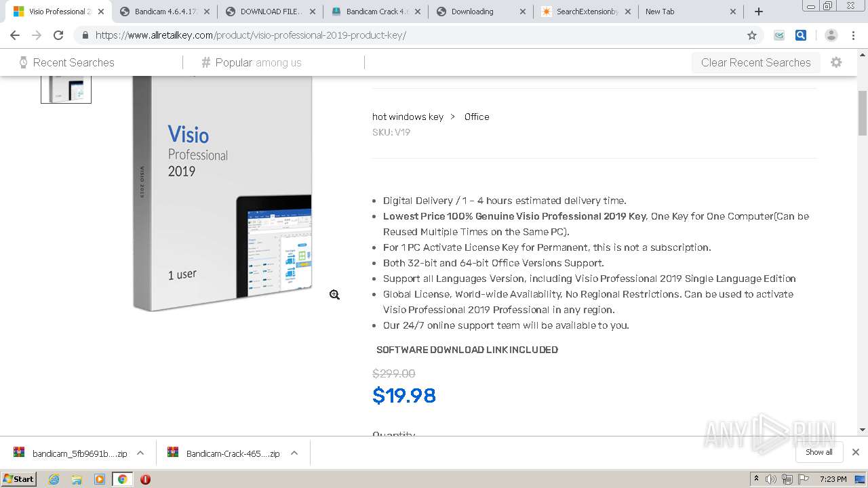
Task: Switch to the DOWNLOAD FILE tab
Action: (x=270, y=12)
